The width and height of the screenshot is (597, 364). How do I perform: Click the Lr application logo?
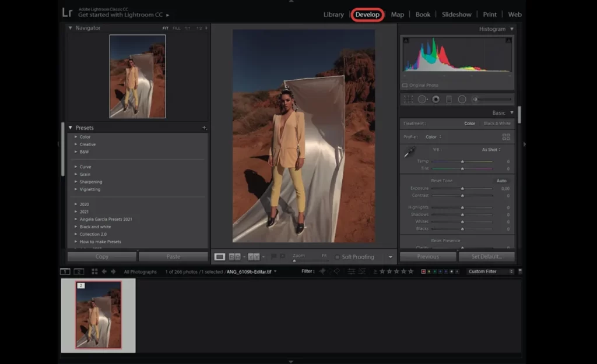[x=67, y=13]
